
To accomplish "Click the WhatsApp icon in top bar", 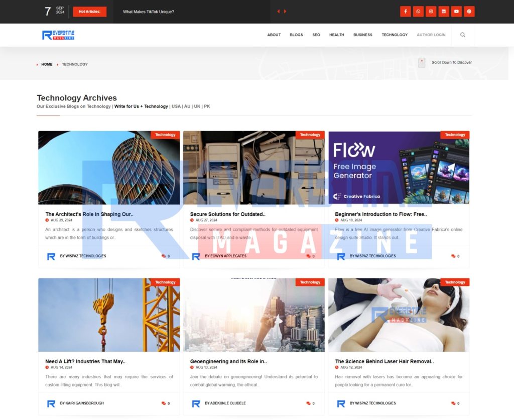I will [x=418, y=12].
